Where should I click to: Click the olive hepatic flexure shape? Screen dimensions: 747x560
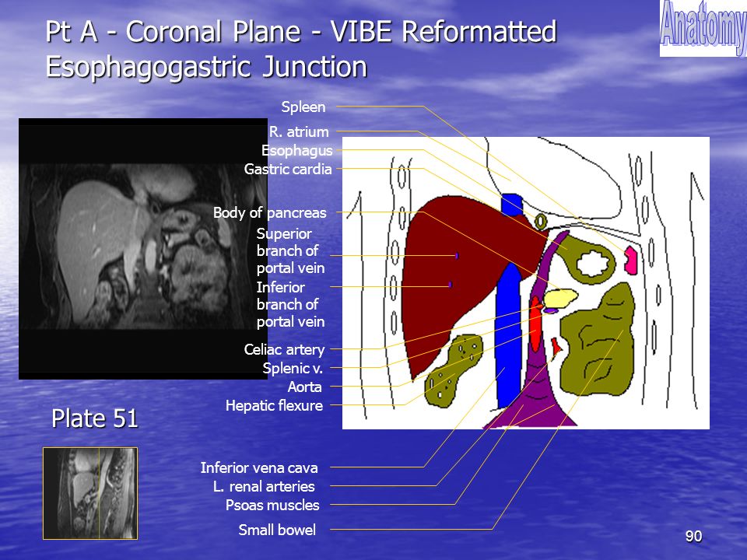click(x=453, y=371)
